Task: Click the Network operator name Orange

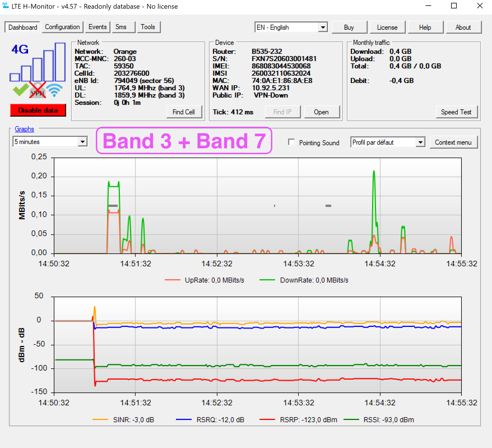Action: click(x=125, y=51)
